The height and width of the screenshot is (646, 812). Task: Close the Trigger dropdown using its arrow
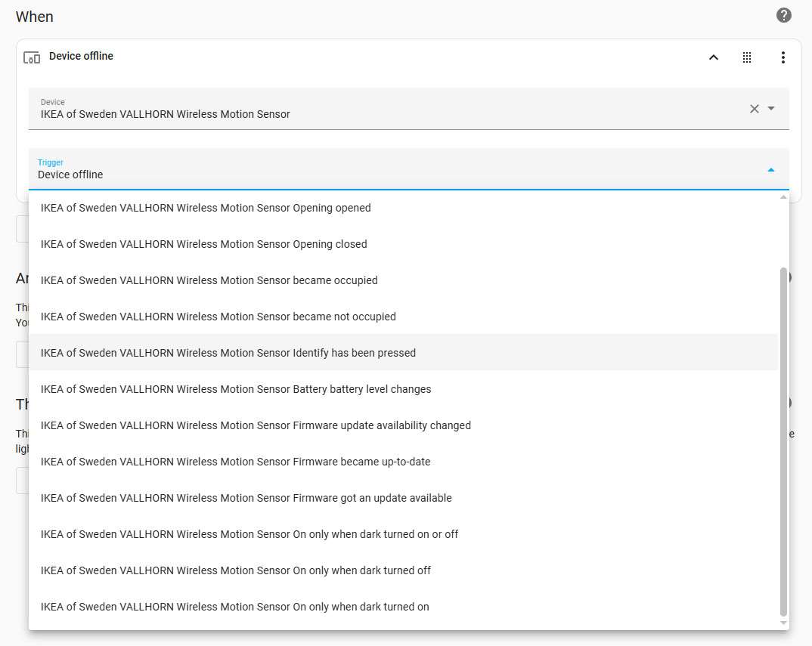770,170
